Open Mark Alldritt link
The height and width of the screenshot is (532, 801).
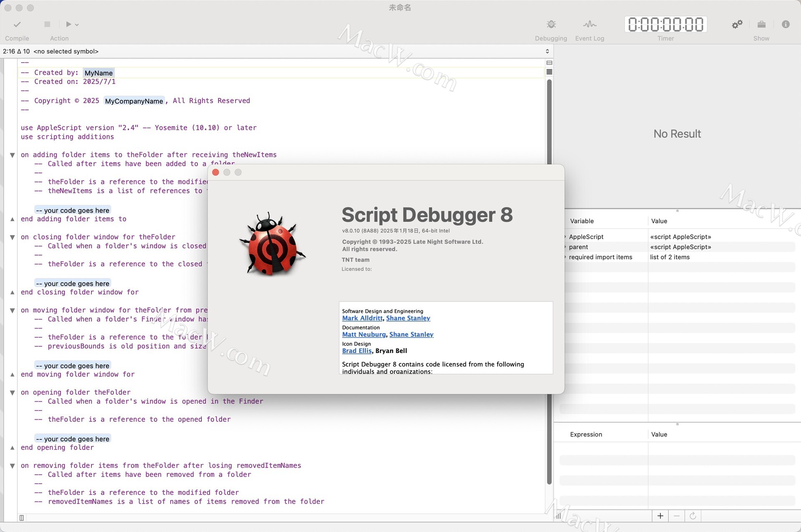click(x=362, y=318)
